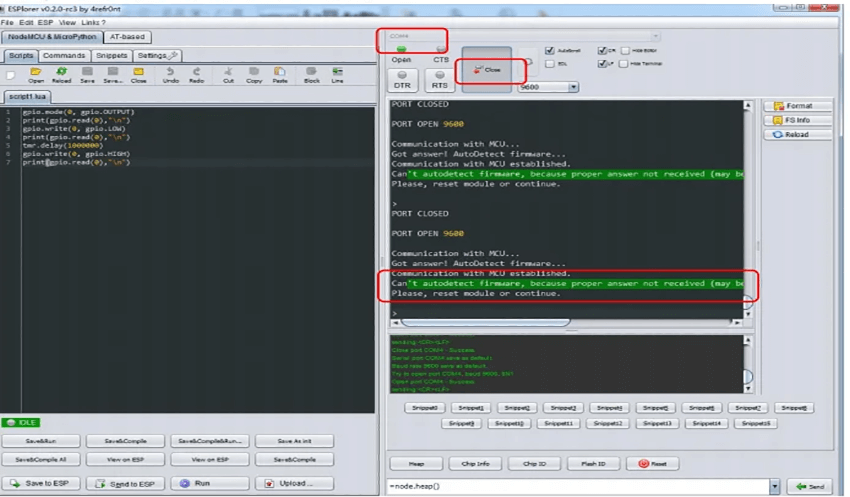Click the Flash ID button
Image resolution: width=850 pixels, height=497 pixels.
coord(593,463)
